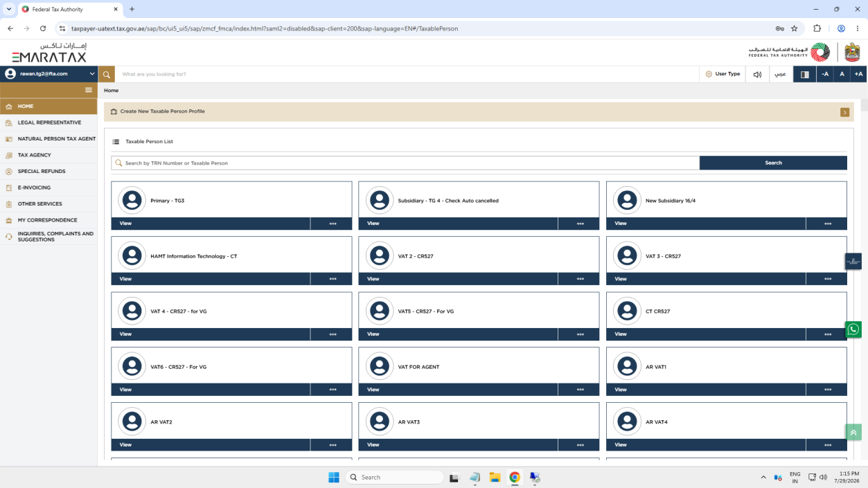Click the EmaraTax logo
Viewport: 868px width, 488px height.
[49, 53]
